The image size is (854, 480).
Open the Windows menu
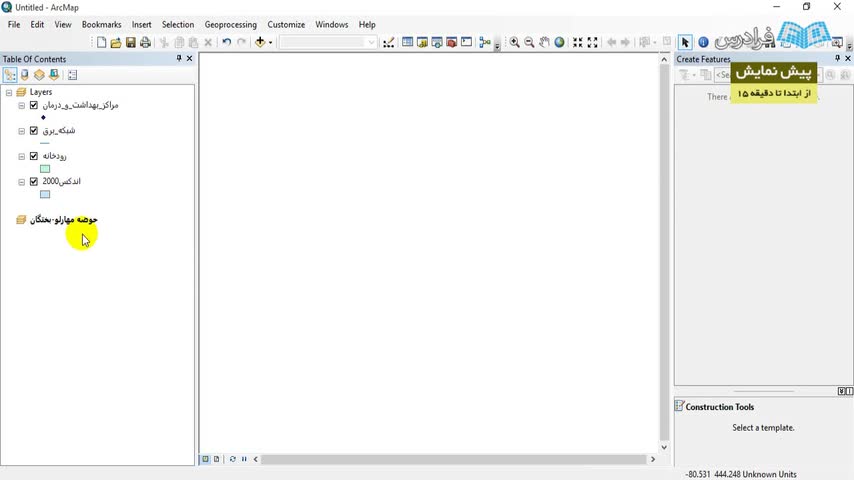click(332, 25)
